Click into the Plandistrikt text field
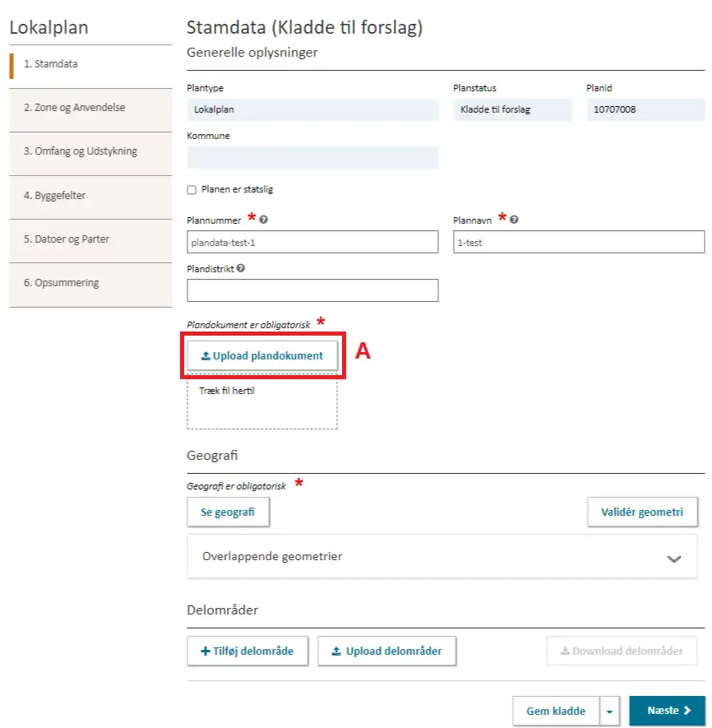712x728 pixels. tap(312, 290)
